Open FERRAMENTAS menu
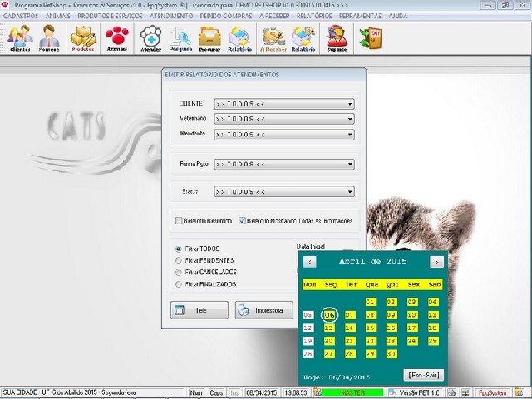 (x=360, y=16)
